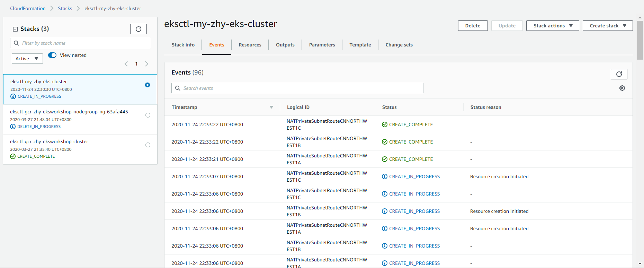Click the eksworkshop-nodegroup-ng-63afa445 stack name
This screenshot has height=268, width=644.
tap(69, 112)
